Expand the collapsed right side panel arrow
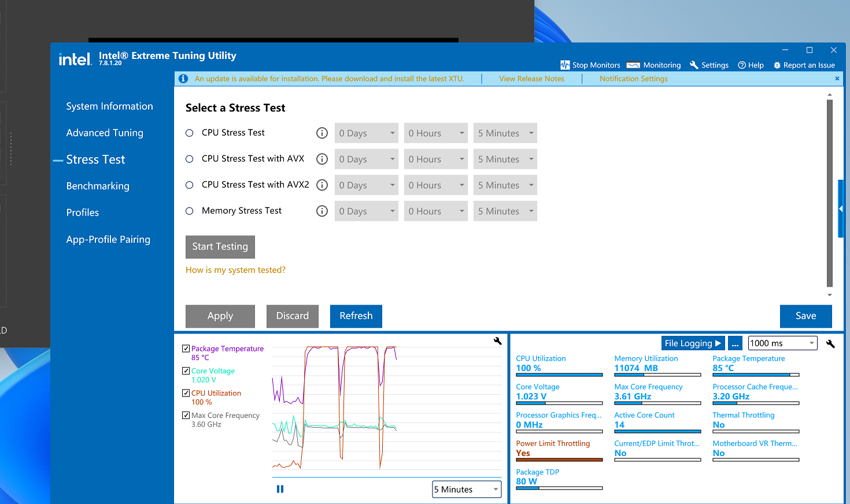This screenshot has height=504, width=850. [x=841, y=209]
